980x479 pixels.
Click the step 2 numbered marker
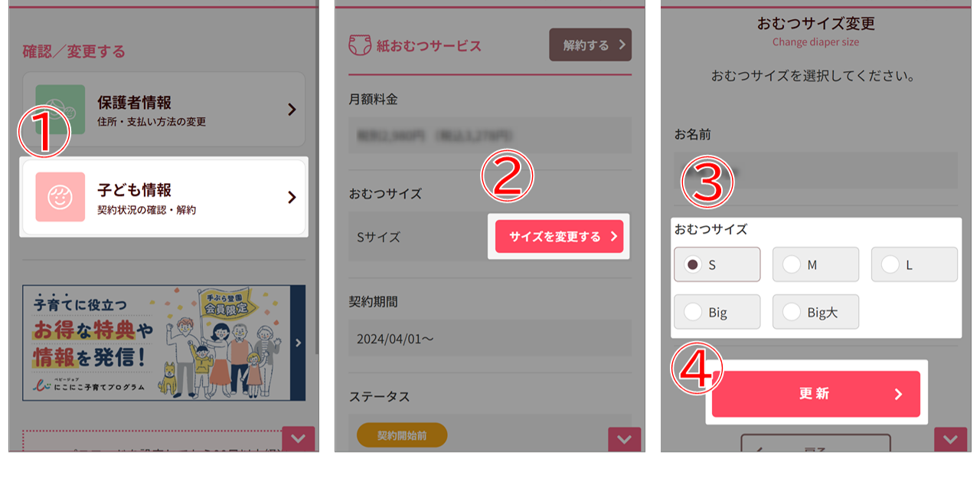507,178
